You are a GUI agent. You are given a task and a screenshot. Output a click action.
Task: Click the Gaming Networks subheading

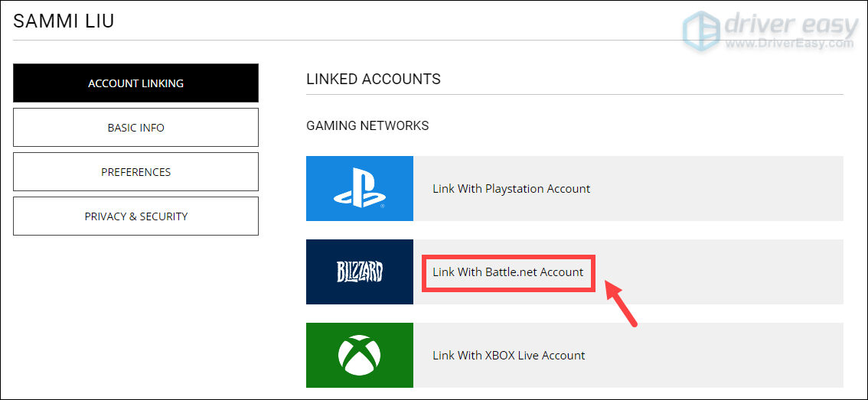click(x=367, y=125)
